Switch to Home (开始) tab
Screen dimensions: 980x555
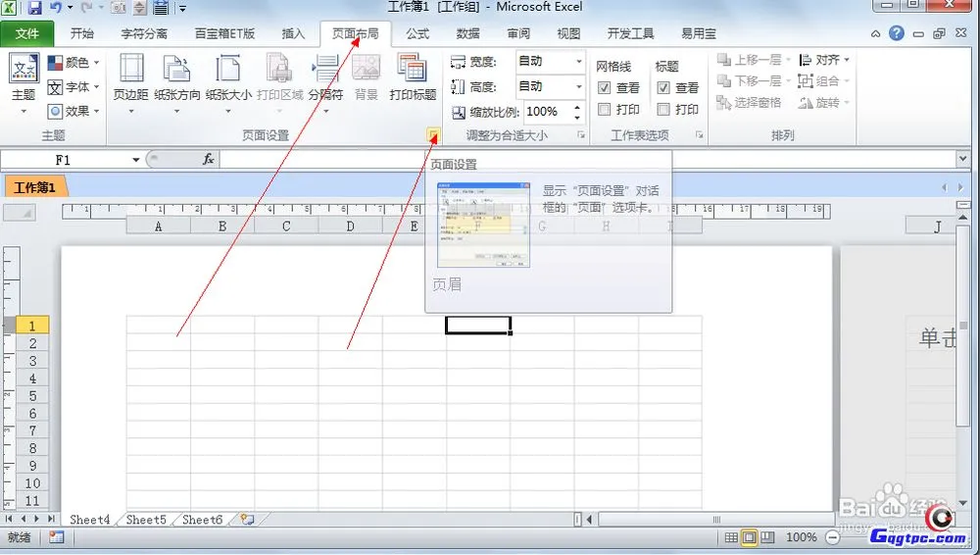82,33
